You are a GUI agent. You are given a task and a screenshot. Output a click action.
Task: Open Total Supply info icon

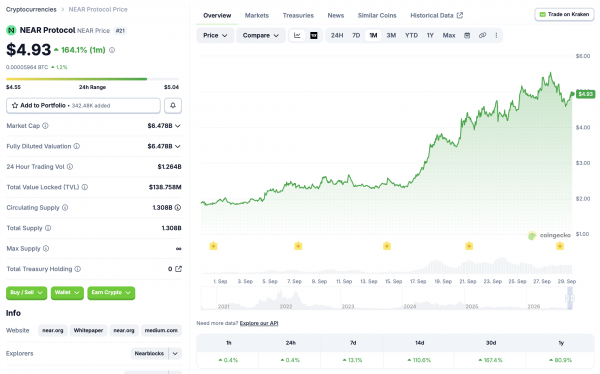point(48,228)
